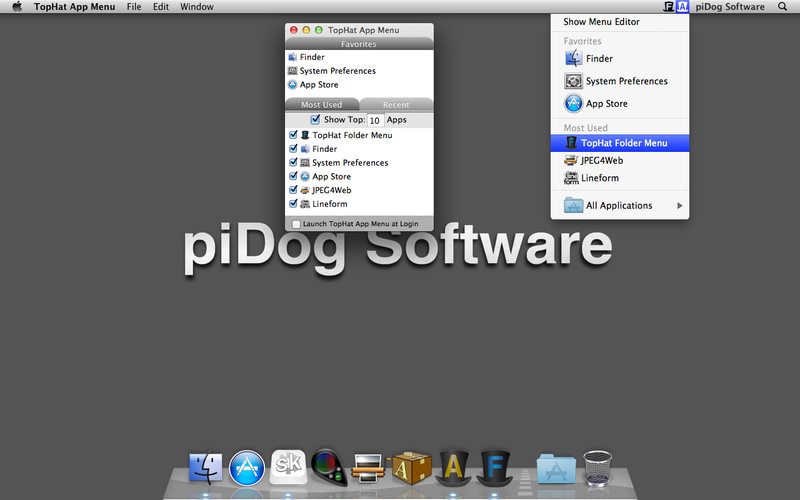Open the Apple menu

pyautogui.click(x=17, y=7)
